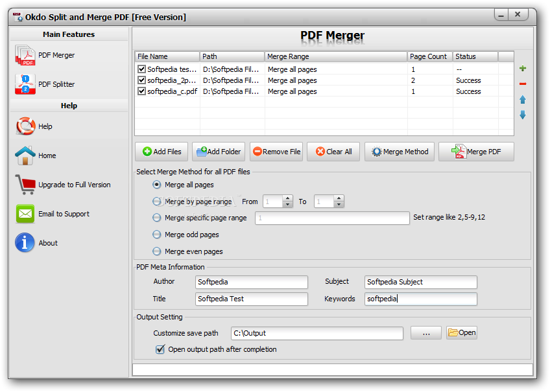Image resolution: width=550 pixels, height=392 pixels.
Task: Click the Upgrade to Full Version cart icon
Action: [x=25, y=185]
